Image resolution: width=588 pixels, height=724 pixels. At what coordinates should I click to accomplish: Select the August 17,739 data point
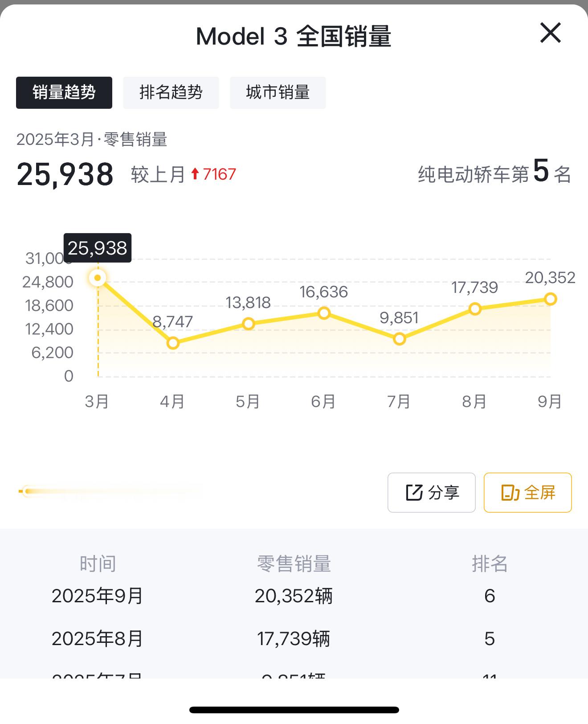475,309
